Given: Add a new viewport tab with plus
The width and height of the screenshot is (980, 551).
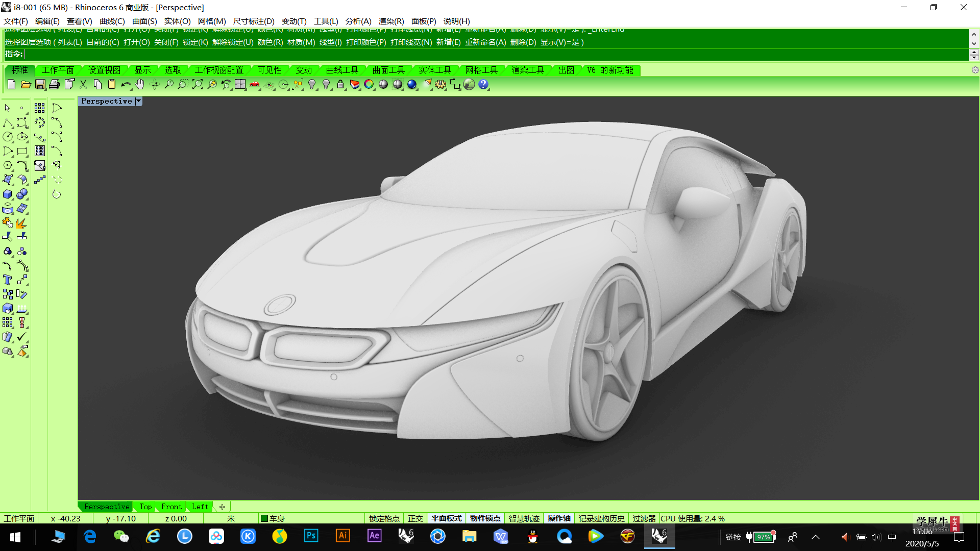Looking at the screenshot, I should 222,507.
